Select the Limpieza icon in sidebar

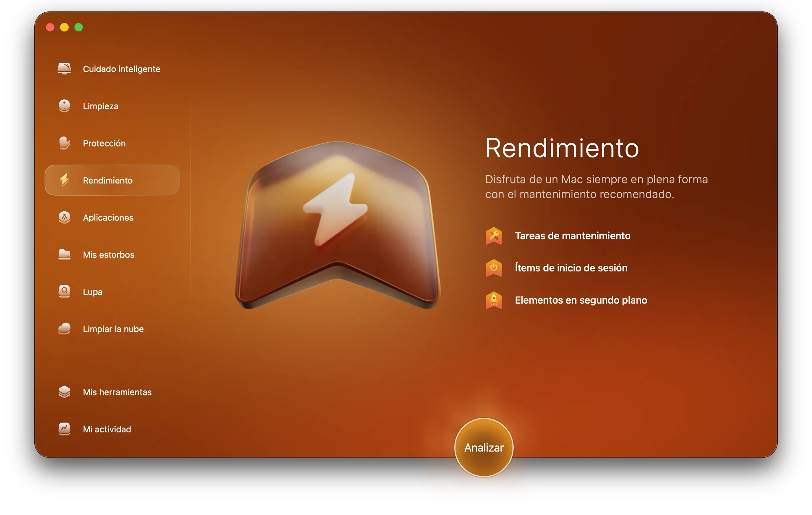point(64,106)
